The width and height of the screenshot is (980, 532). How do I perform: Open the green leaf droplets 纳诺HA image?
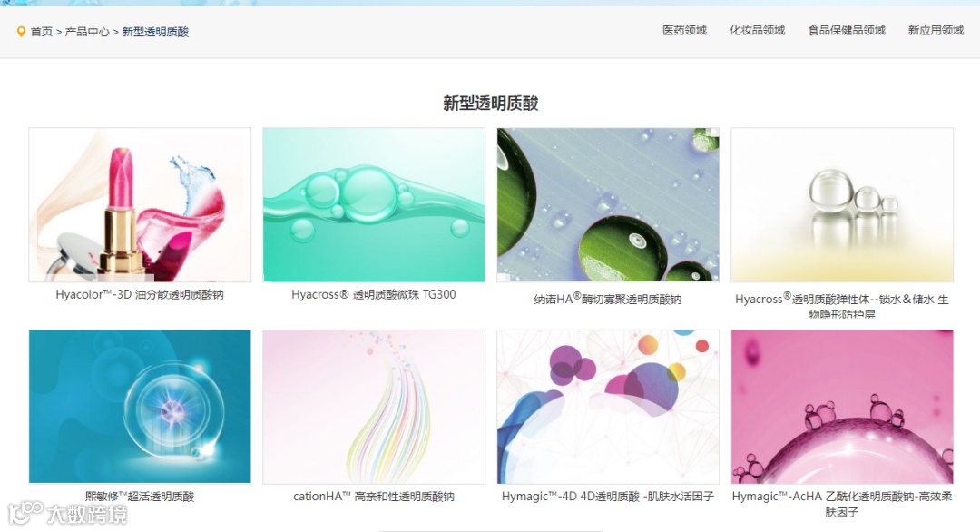point(608,205)
